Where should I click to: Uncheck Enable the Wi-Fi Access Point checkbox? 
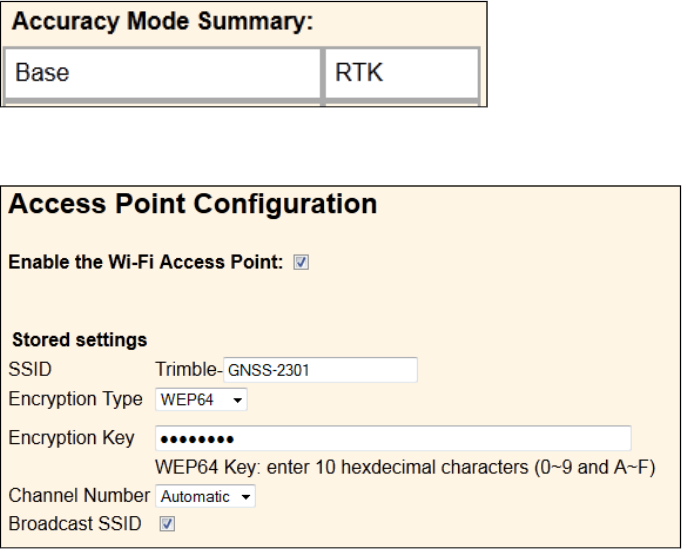click(302, 263)
